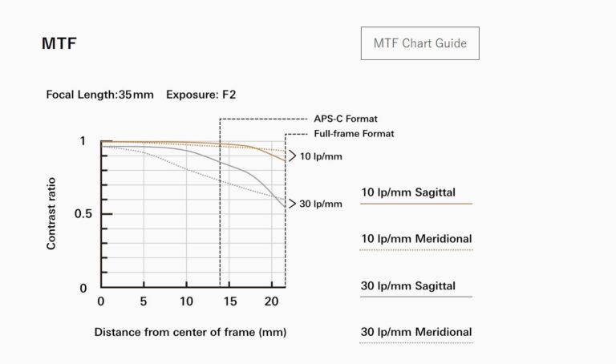616x364 pixels.
Task: Click the solid orange line under 10 lp/mm Sagittal
Action: click(x=416, y=204)
